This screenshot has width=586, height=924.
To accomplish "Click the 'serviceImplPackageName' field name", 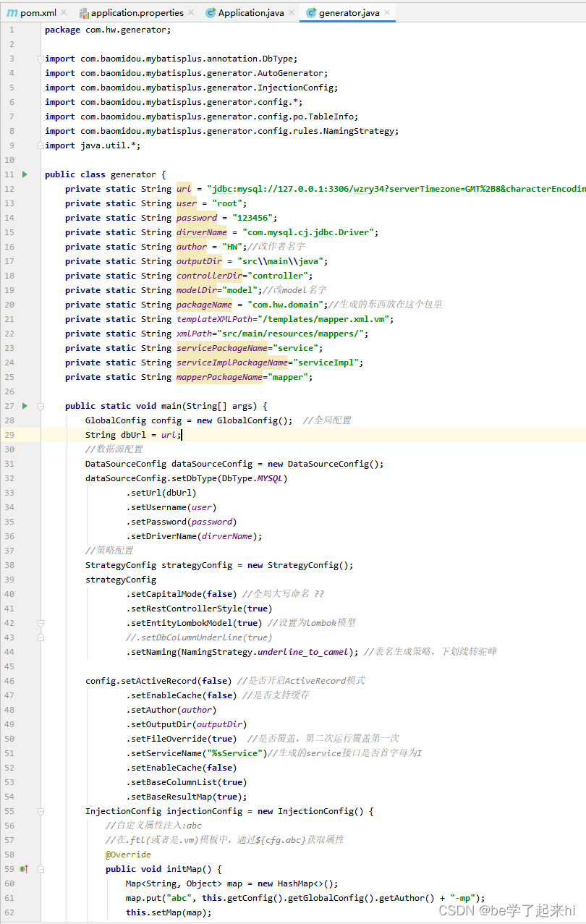I will coord(232,363).
